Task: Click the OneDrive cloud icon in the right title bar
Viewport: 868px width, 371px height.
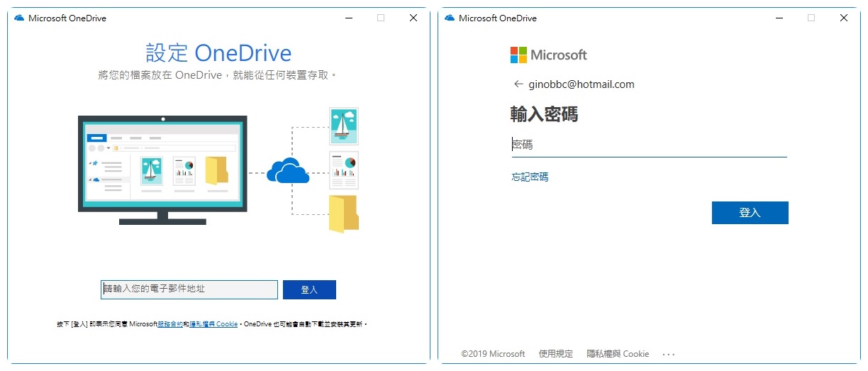Action: (x=450, y=18)
